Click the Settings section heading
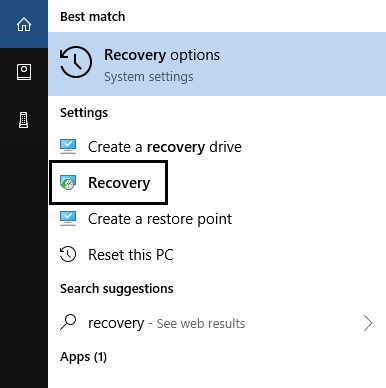Screen dimensions: 386x388 pos(84,113)
